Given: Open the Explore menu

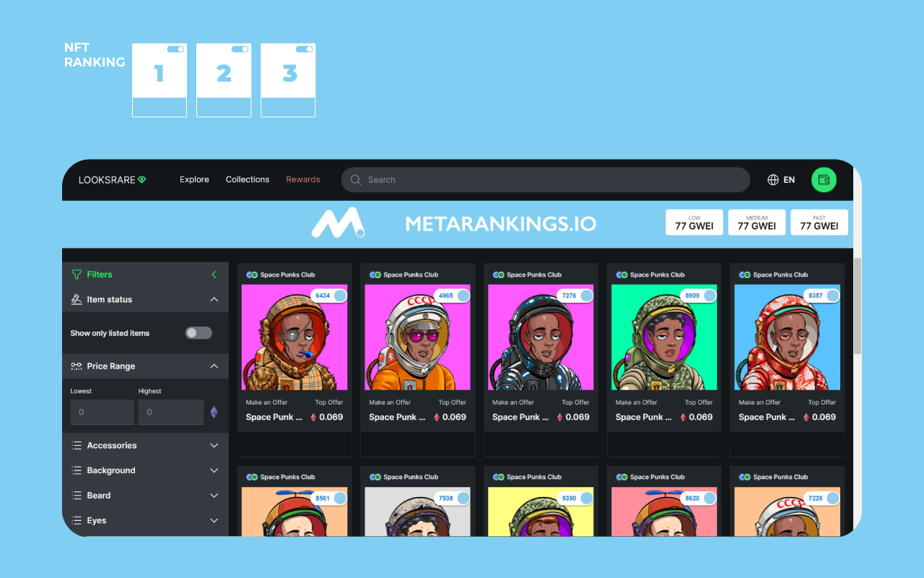Looking at the screenshot, I should (194, 180).
